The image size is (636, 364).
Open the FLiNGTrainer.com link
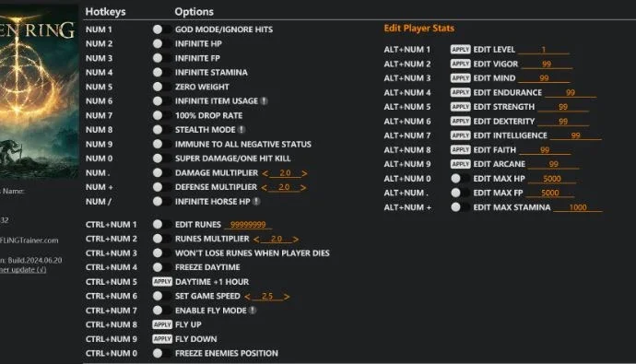[x=29, y=241]
